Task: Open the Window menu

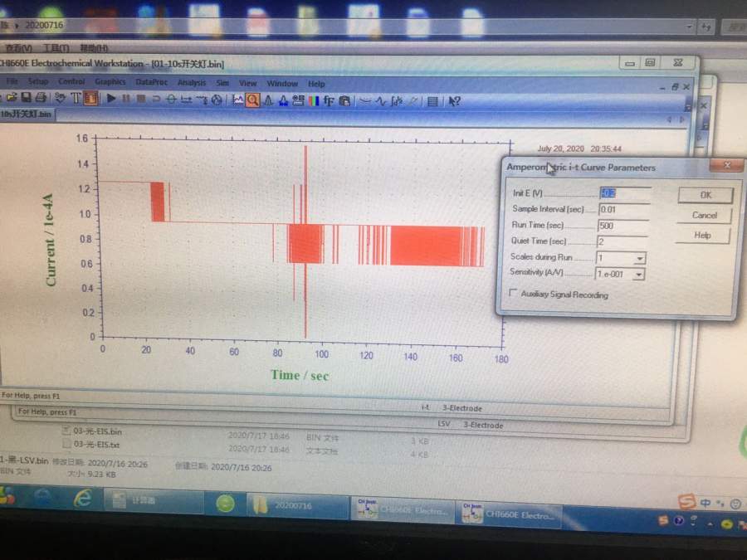Action: pos(282,83)
